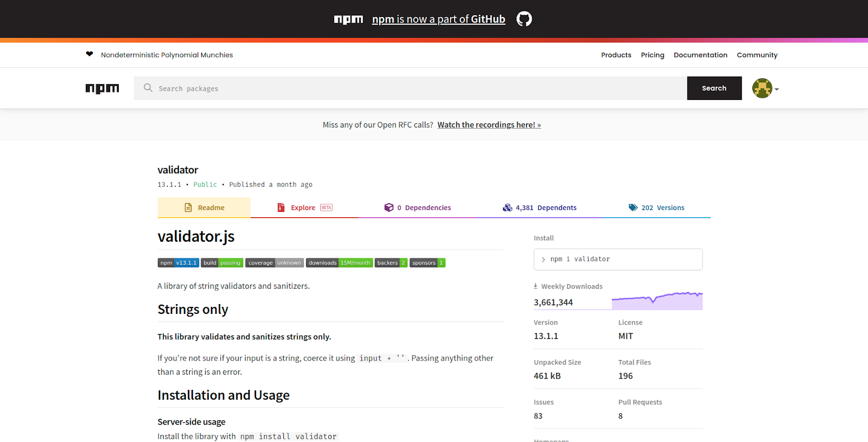Click the user avatar image
The image size is (868, 442).
pos(762,88)
